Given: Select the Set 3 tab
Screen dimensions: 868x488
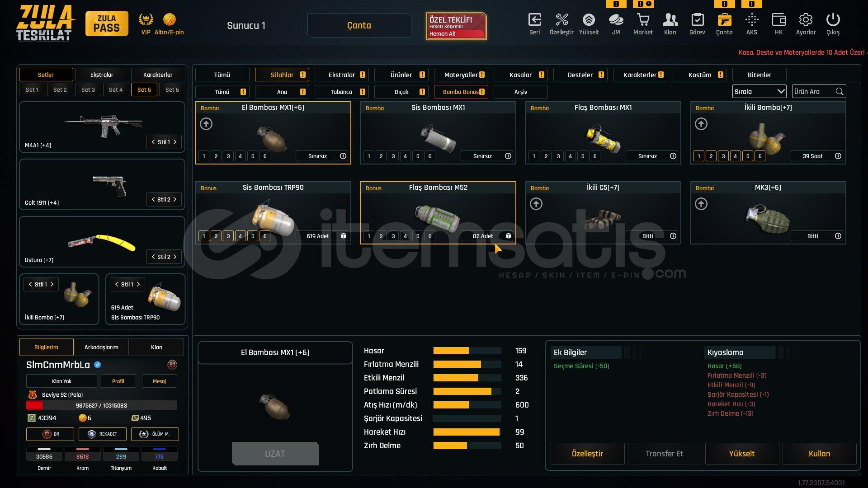Looking at the screenshot, I should 88,89.
